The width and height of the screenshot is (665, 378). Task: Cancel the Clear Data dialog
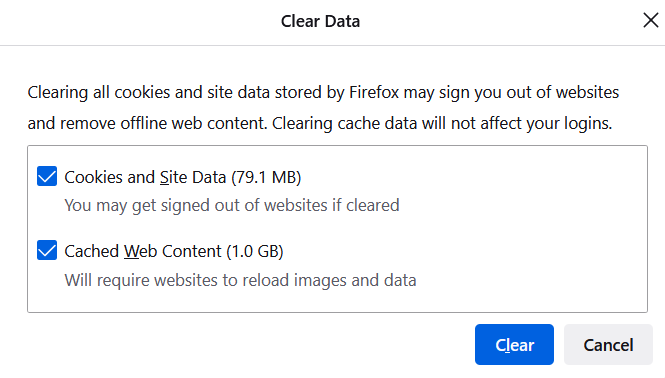[x=608, y=344]
